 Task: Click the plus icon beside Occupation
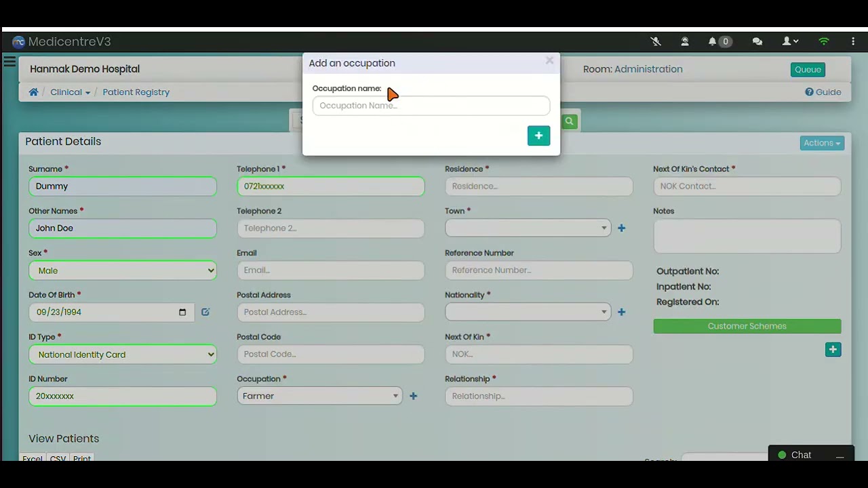(414, 396)
